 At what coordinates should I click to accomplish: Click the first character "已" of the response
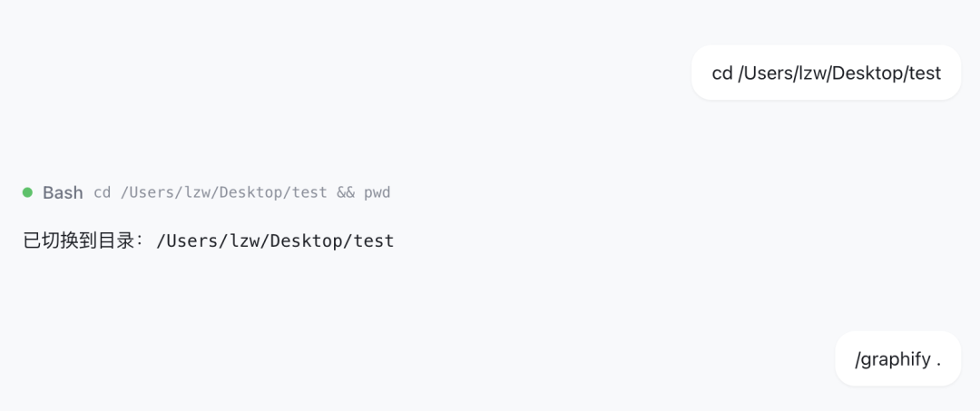[33, 241]
